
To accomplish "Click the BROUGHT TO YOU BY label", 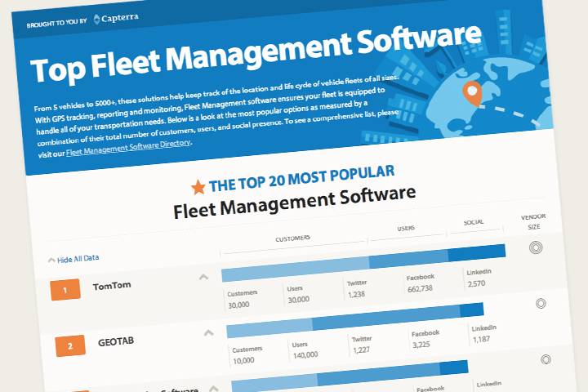I will (x=56, y=23).
